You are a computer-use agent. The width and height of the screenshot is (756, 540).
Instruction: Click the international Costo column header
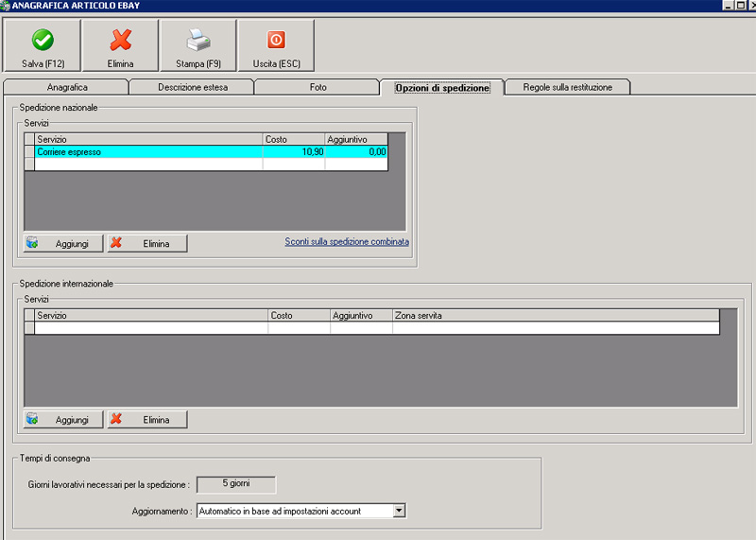pos(299,316)
